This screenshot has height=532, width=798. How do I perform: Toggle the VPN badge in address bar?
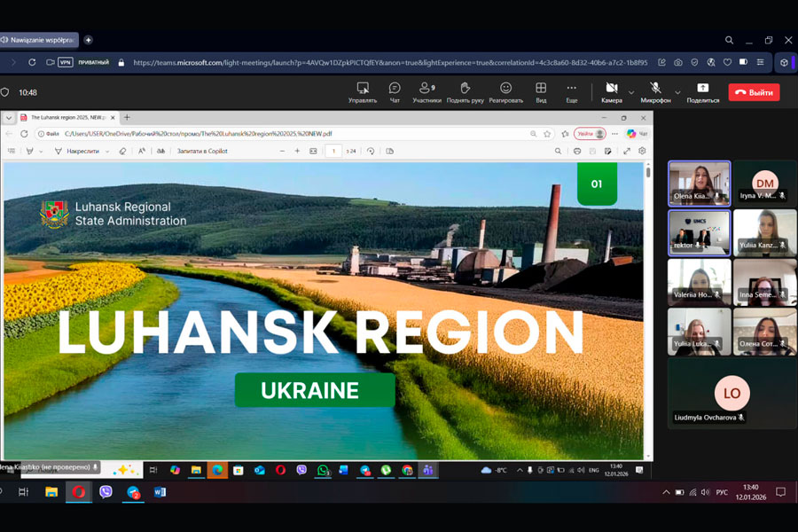65,63
